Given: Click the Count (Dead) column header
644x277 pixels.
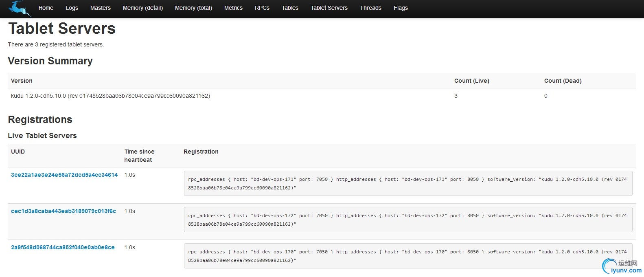Looking at the screenshot, I should click(x=563, y=81).
